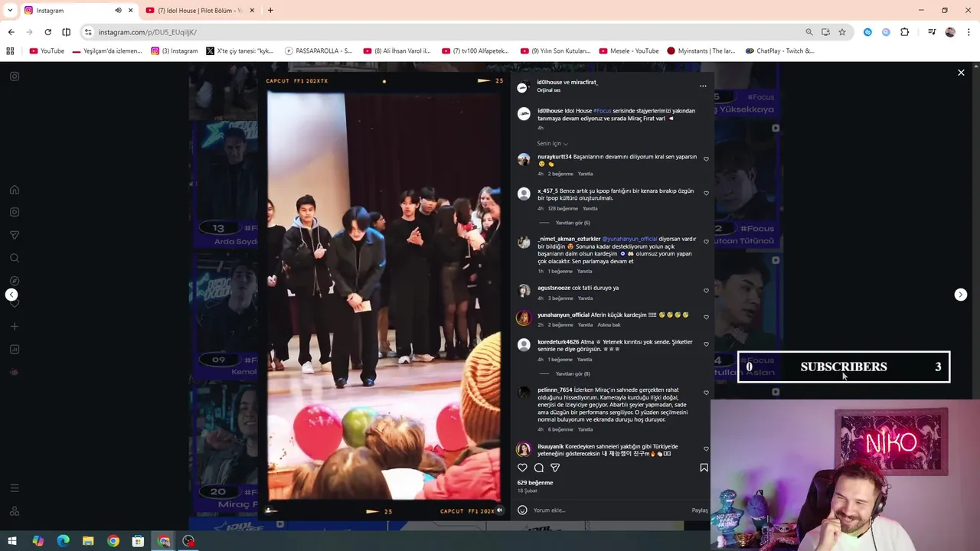Open nuraykurtt34's profile from the comment
Screen dimensions: 980x551
click(554, 157)
